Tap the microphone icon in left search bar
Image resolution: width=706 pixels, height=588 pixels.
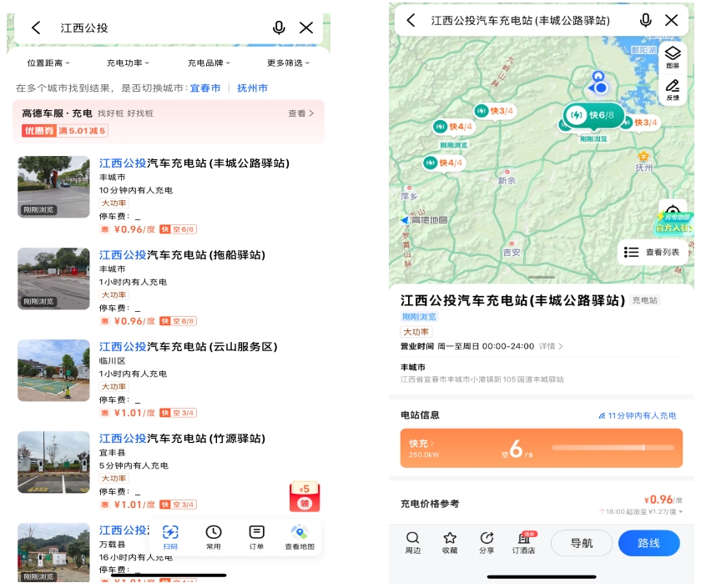pyautogui.click(x=279, y=28)
